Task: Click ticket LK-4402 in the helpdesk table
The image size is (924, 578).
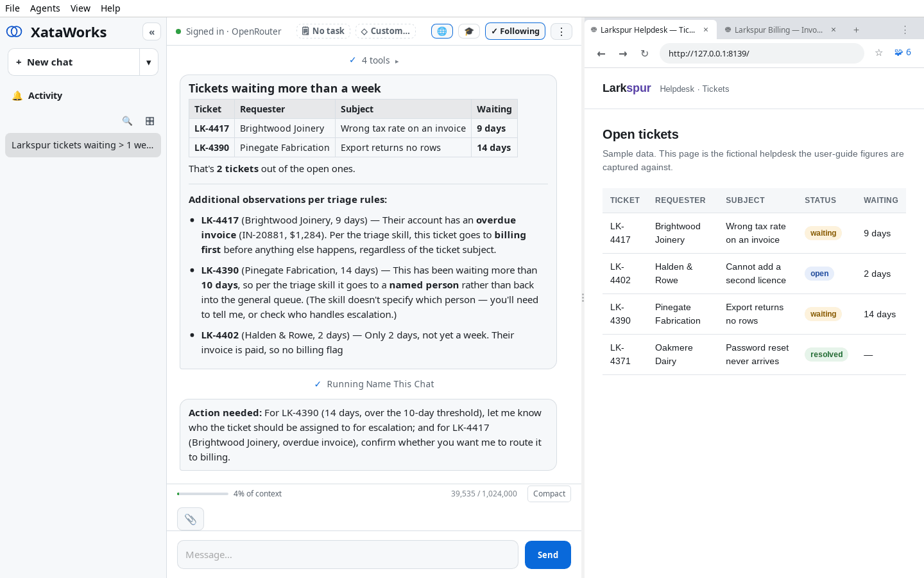Action: [620, 274]
